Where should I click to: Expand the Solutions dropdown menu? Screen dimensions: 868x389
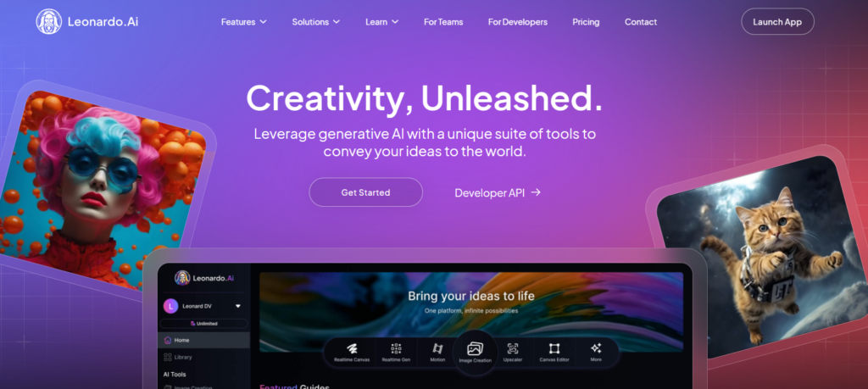pyautogui.click(x=315, y=22)
